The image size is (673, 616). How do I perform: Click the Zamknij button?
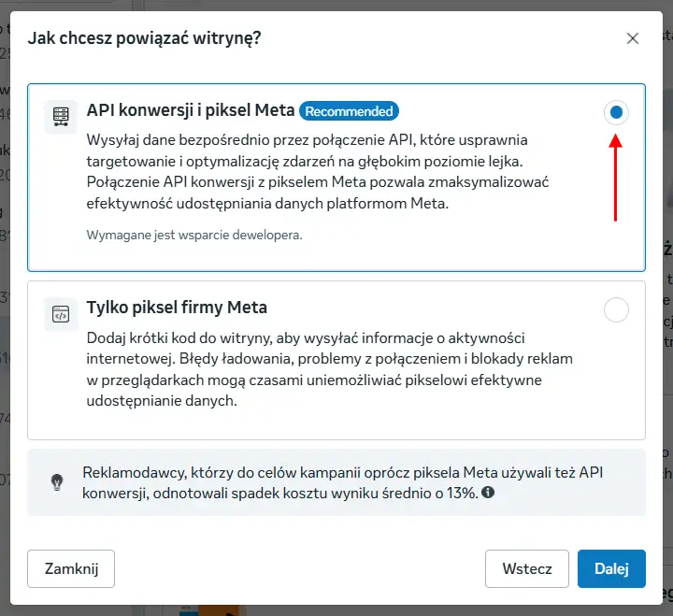tap(71, 568)
